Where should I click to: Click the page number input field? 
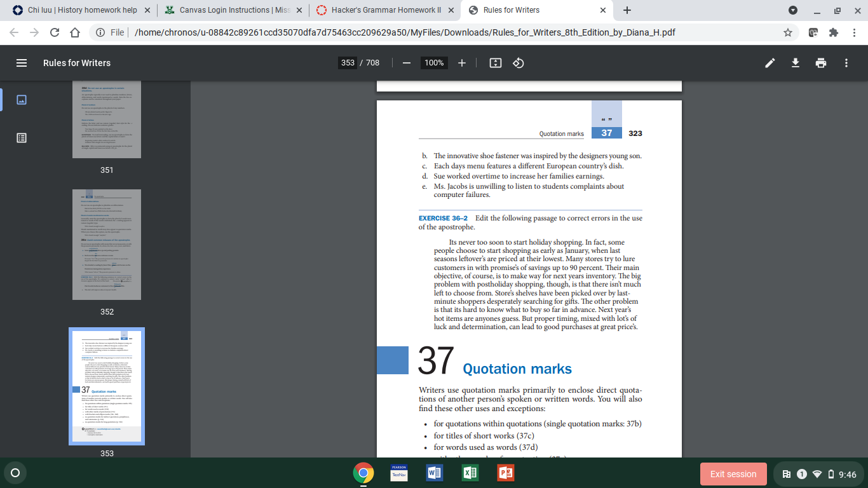(348, 63)
